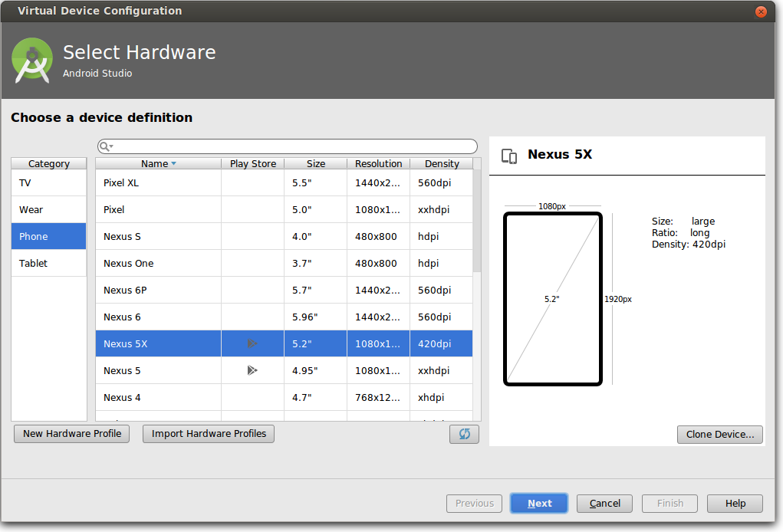Viewport: 783px width, 532px height.
Task: Select the device table scrollbar thumb
Action: [477, 221]
